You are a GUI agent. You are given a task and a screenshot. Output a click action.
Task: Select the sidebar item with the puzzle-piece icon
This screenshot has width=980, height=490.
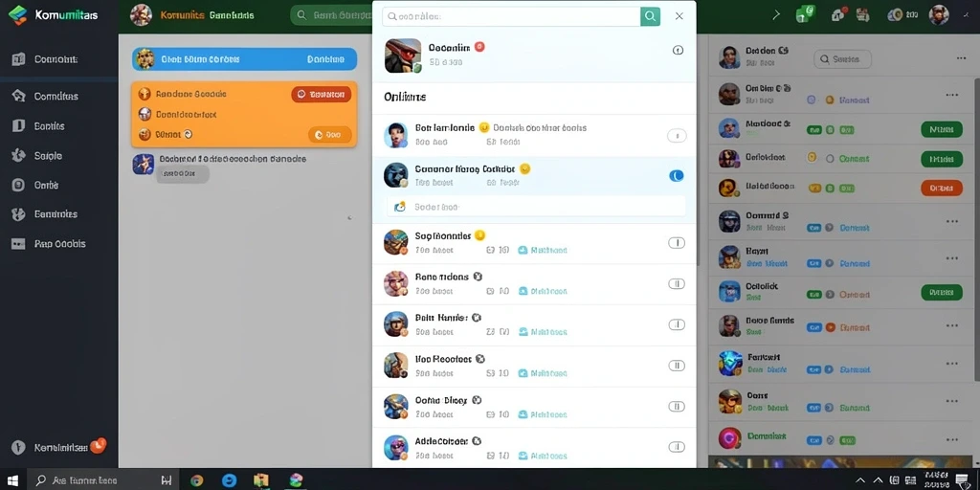pos(19,156)
